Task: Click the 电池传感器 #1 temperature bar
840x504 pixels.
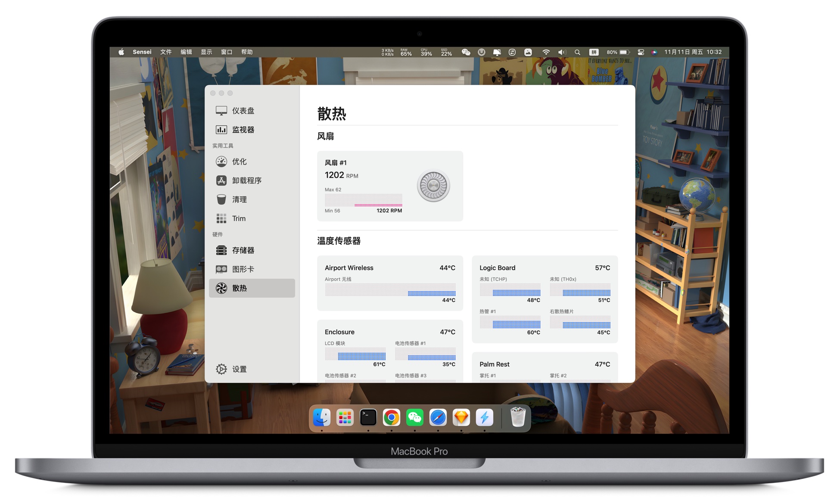Action: (x=425, y=354)
